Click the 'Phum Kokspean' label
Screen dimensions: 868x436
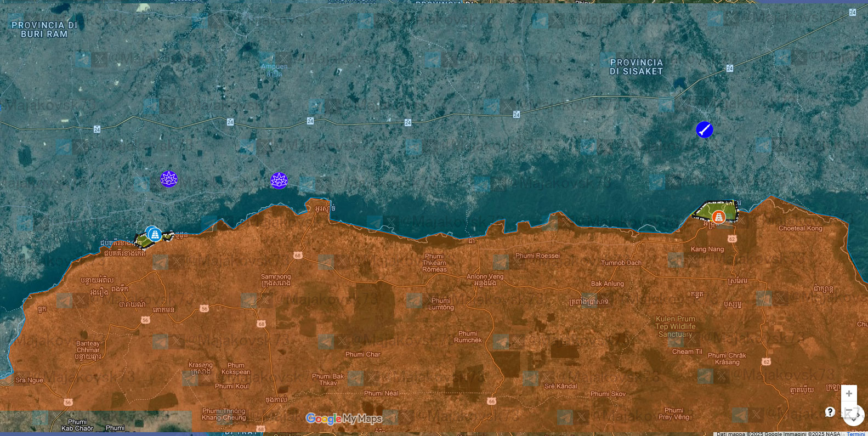pos(236,369)
